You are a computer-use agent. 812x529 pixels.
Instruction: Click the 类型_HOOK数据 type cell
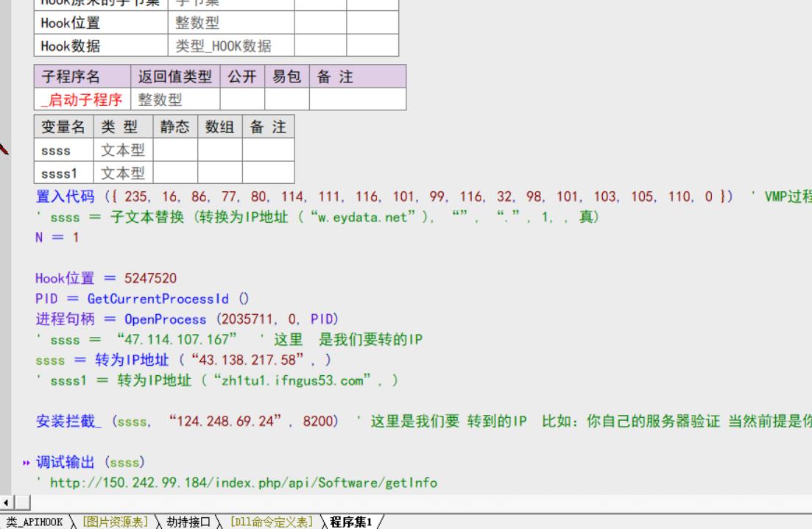[223, 46]
